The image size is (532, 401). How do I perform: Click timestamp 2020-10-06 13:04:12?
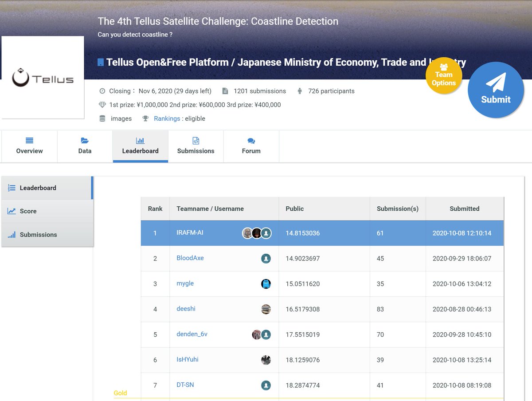pyautogui.click(x=462, y=284)
